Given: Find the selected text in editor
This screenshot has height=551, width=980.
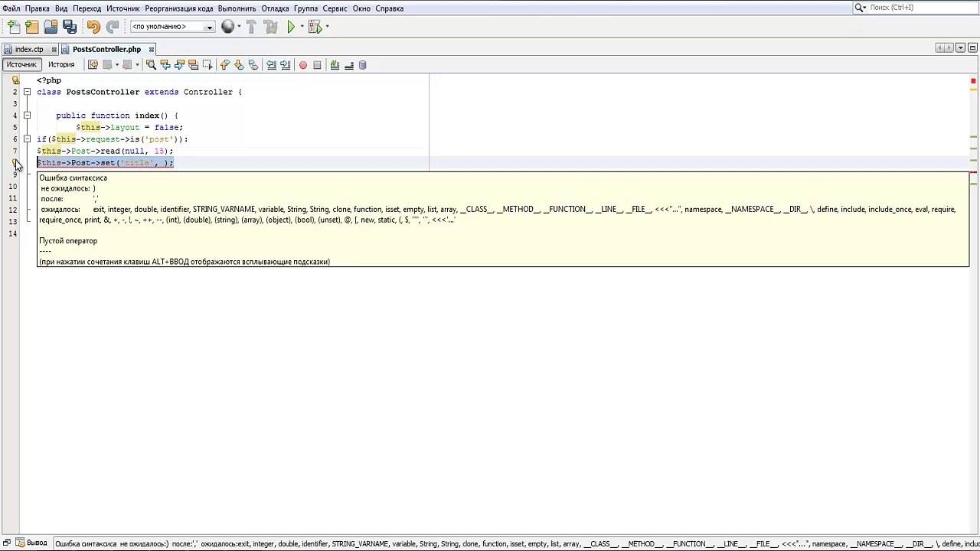Looking at the screenshot, I should tap(151, 65).
